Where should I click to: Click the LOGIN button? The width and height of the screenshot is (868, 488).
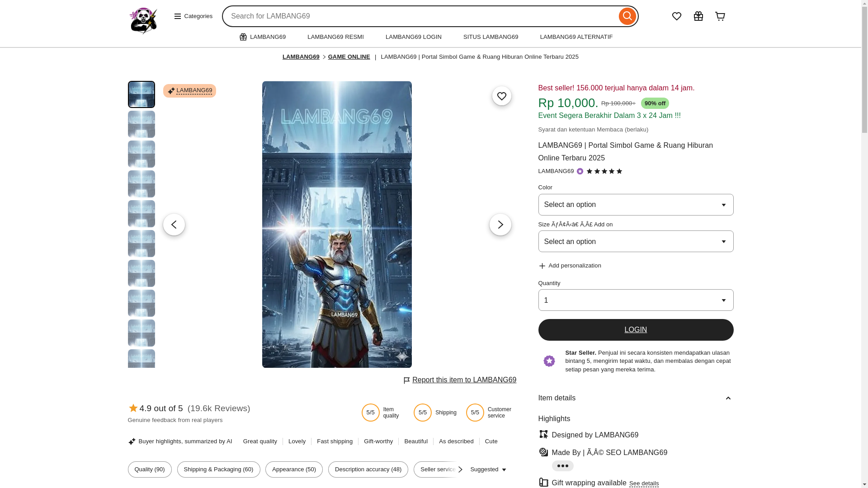tap(635, 330)
